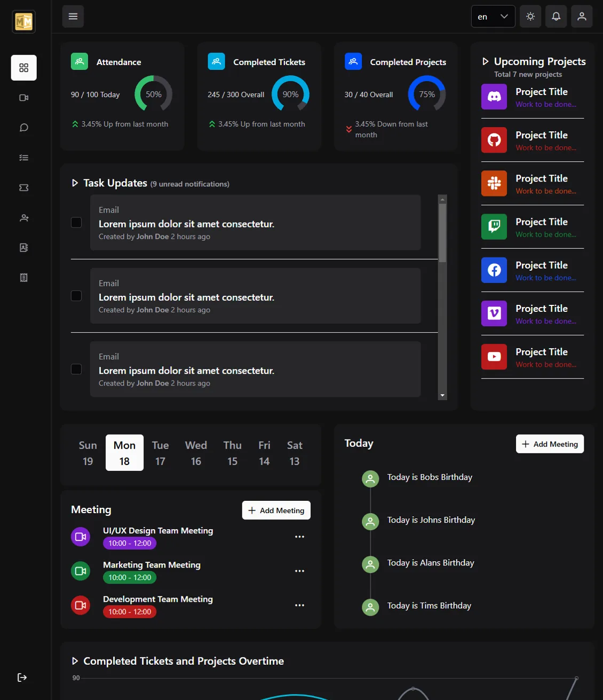The width and height of the screenshot is (603, 700).
Task: Check the first Email task checkbox
Action: point(76,223)
